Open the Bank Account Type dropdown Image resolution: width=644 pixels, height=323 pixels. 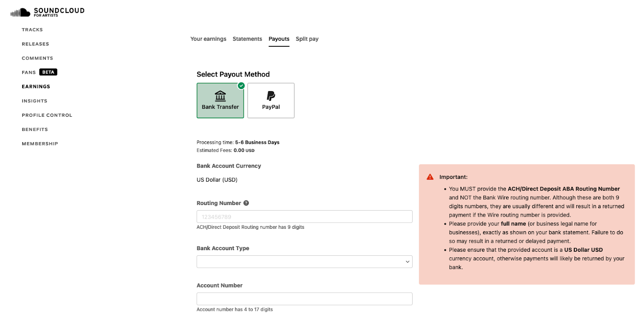304,261
